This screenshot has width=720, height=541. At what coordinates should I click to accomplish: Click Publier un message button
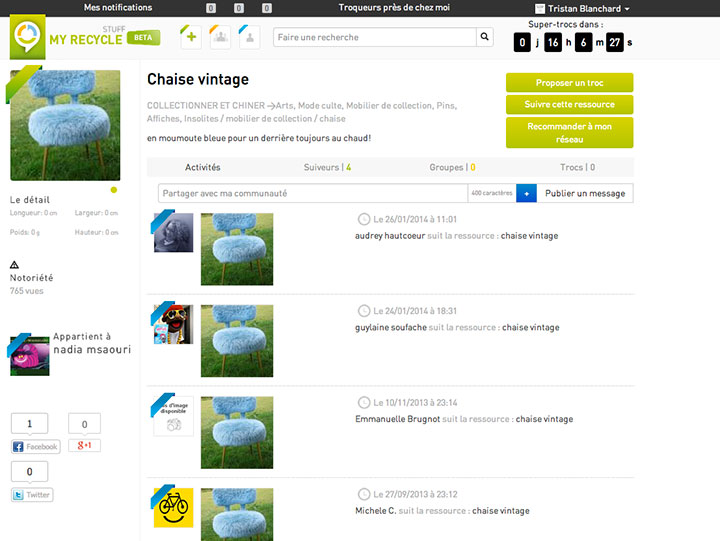click(585, 193)
